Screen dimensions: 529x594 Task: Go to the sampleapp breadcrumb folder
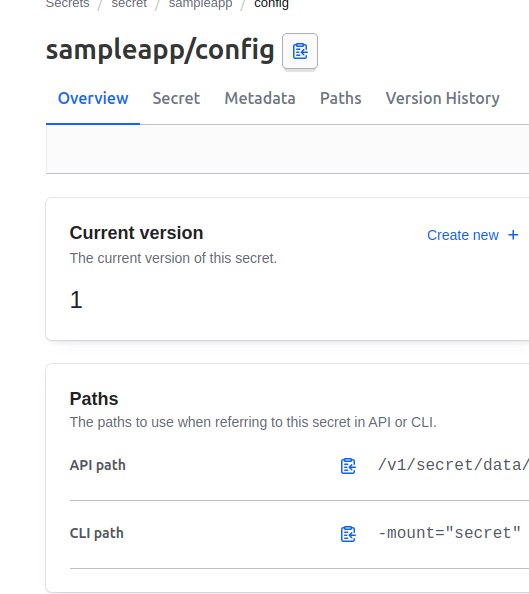[x=200, y=4]
